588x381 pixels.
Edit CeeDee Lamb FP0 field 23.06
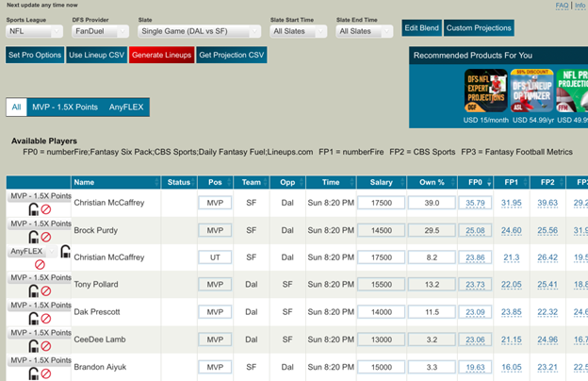pyautogui.click(x=475, y=340)
